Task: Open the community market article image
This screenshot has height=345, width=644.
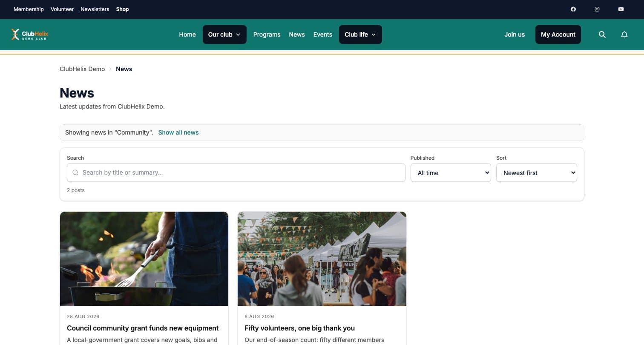Action: [322, 259]
